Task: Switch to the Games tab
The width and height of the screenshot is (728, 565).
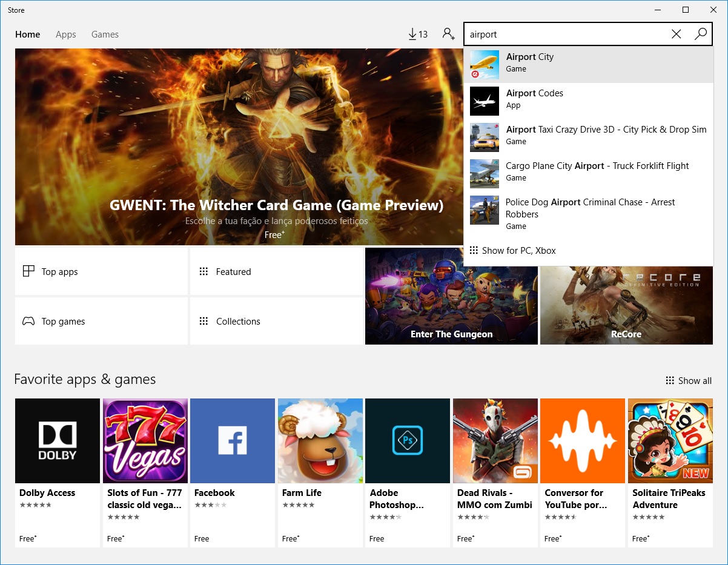Action: 105,35
